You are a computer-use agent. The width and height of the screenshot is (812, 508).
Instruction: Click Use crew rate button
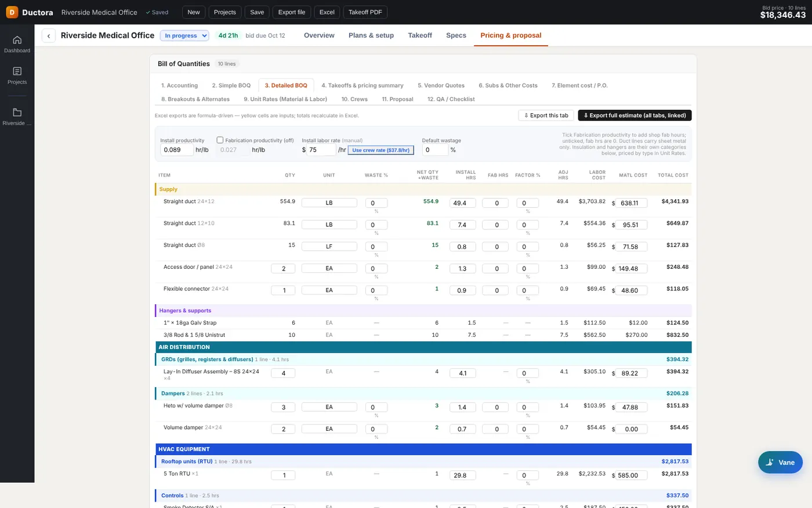pyautogui.click(x=381, y=150)
